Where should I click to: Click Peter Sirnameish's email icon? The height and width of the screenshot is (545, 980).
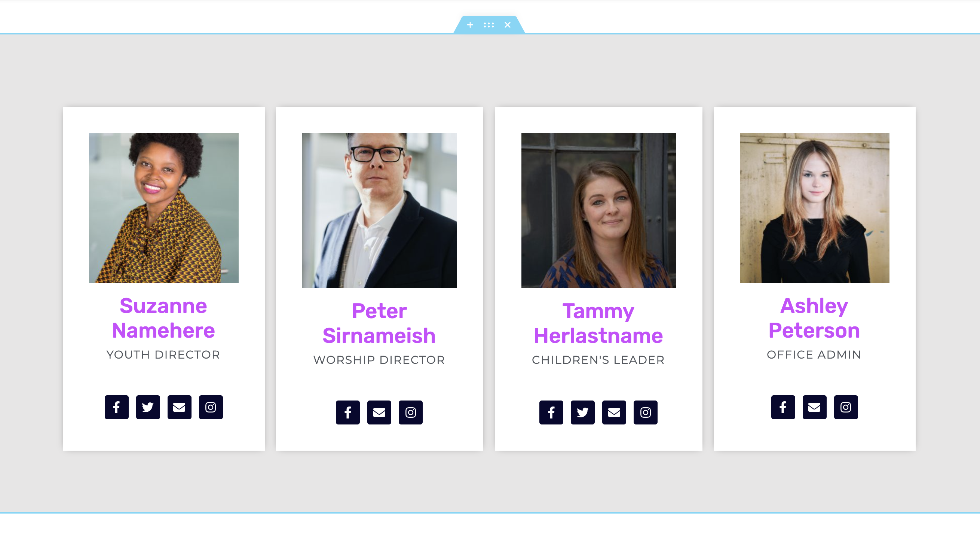click(379, 412)
